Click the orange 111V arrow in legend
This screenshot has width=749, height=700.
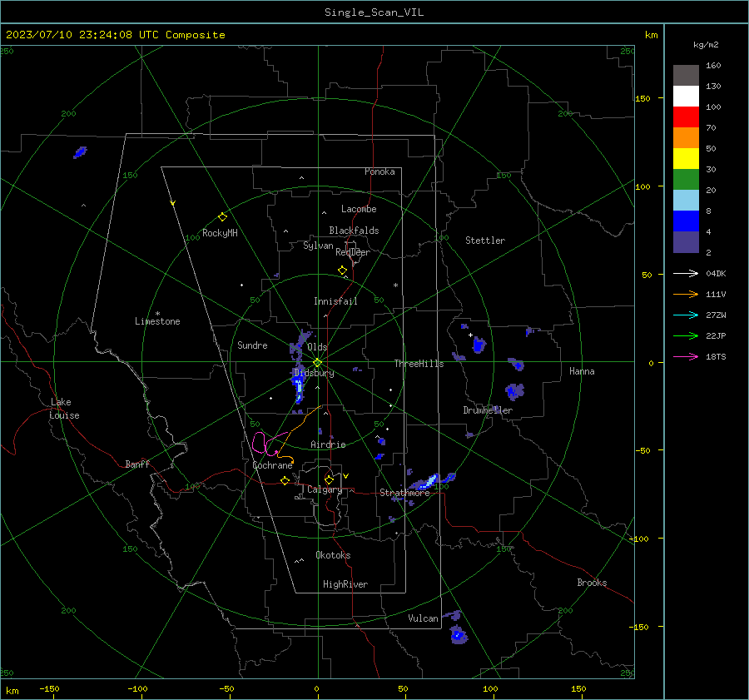686,295
